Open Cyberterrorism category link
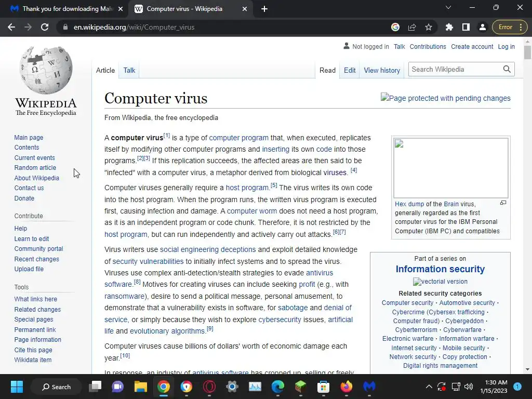Screen dimensions: 532x399 point(416,330)
